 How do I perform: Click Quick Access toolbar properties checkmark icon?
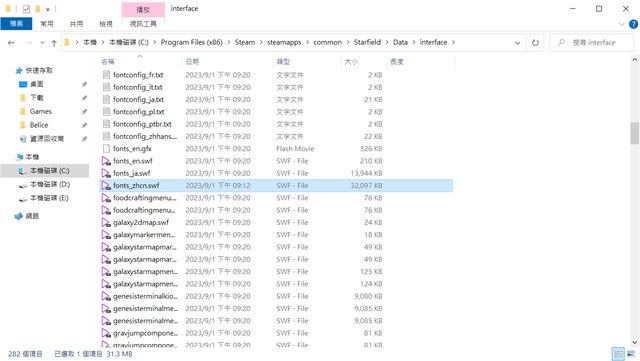[x=26, y=9]
